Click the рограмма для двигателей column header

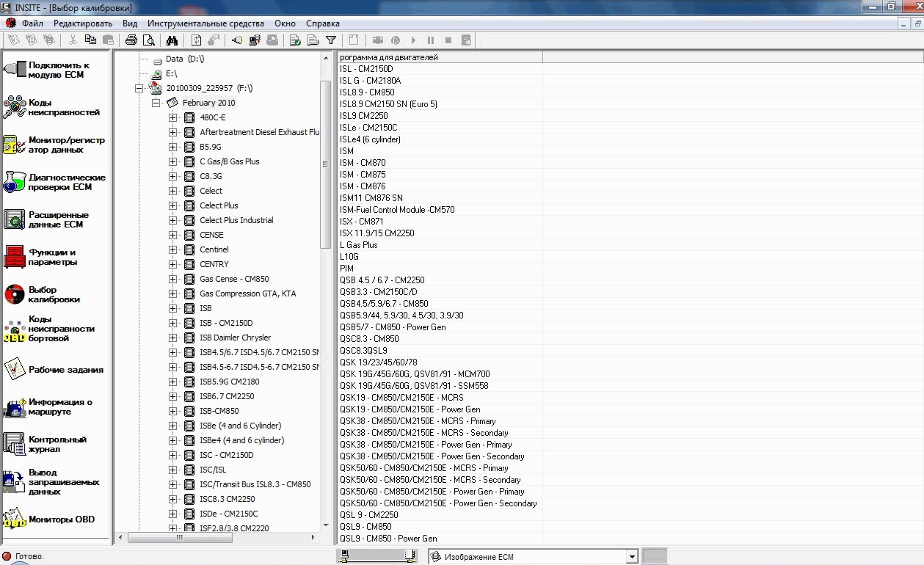[x=440, y=57]
